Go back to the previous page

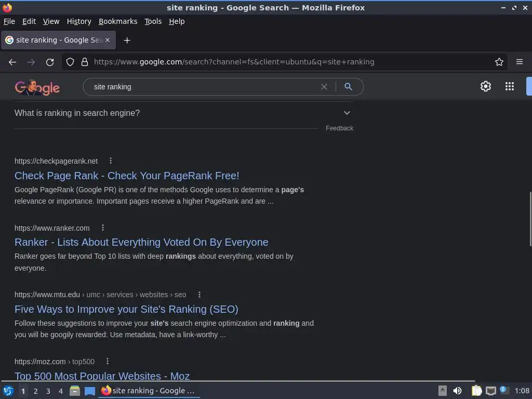(12, 62)
